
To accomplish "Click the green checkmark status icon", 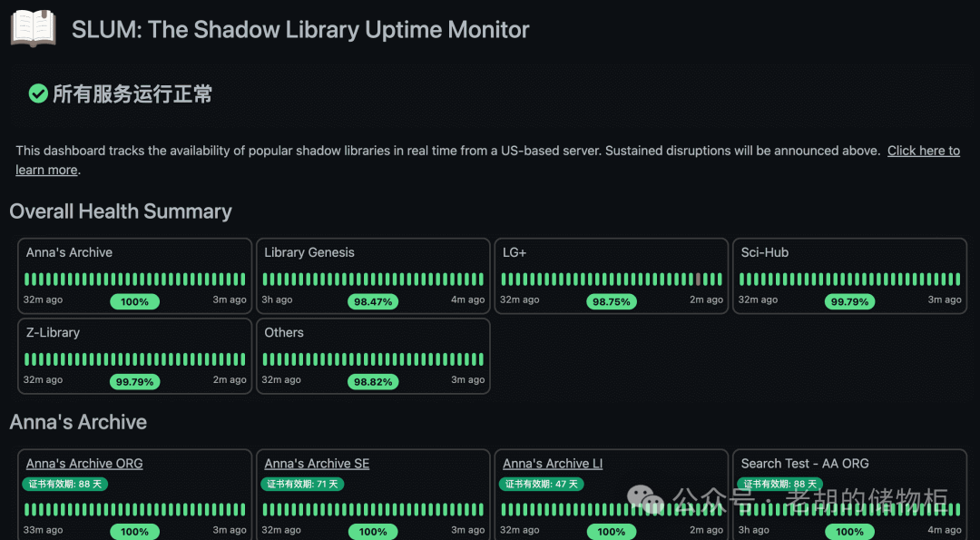I will click(x=38, y=94).
